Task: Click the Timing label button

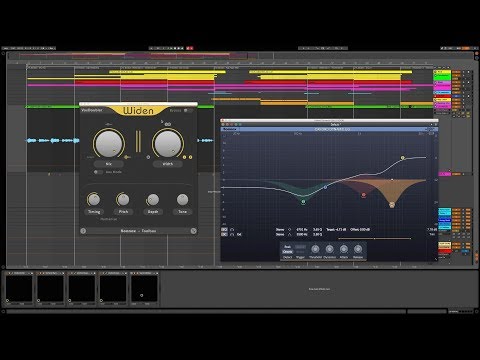Action: pos(94,212)
